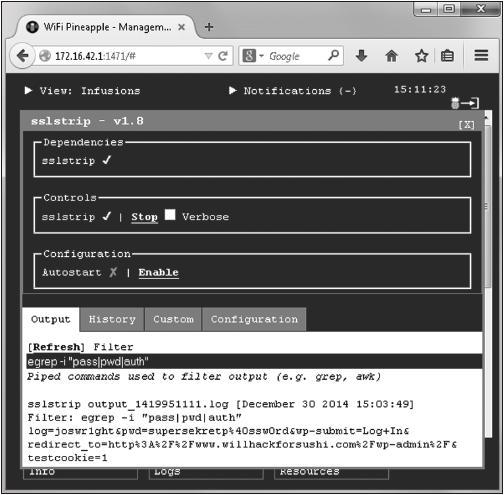Viewport: 504px width, 495px height.
Task: Switch to the Configuration tab
Action: point(254,319)
